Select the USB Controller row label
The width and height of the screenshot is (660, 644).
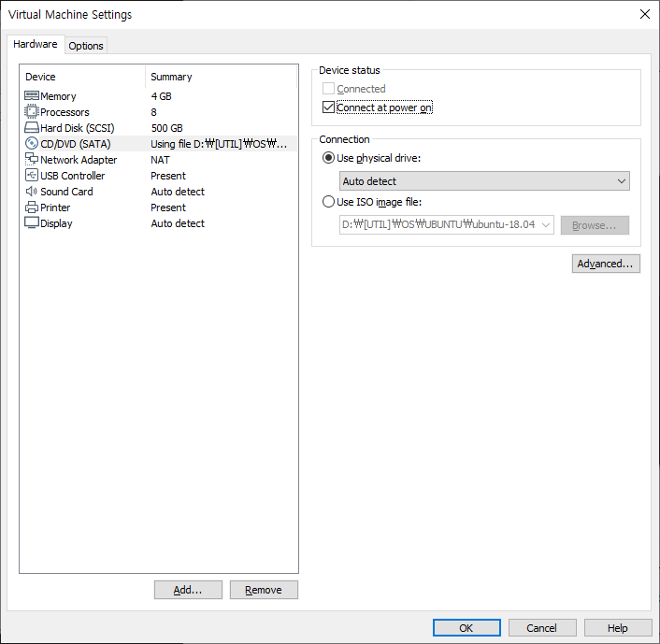coord(72,176)
